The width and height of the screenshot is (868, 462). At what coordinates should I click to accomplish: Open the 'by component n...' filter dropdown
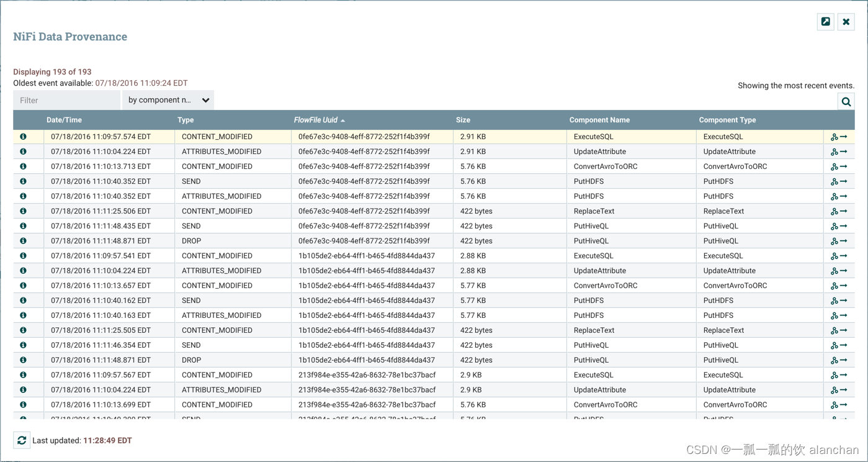coord(168,100)
